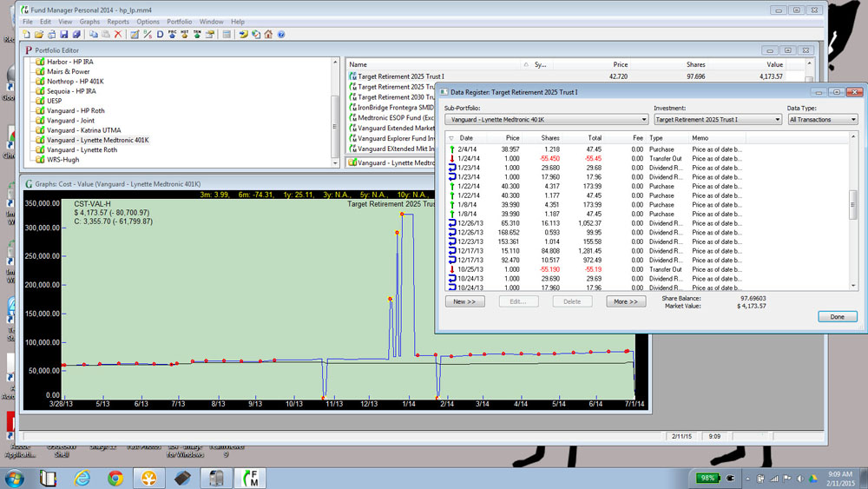Click the Copy toolbar icon
The image size is (868, 489).
[94, 35]
